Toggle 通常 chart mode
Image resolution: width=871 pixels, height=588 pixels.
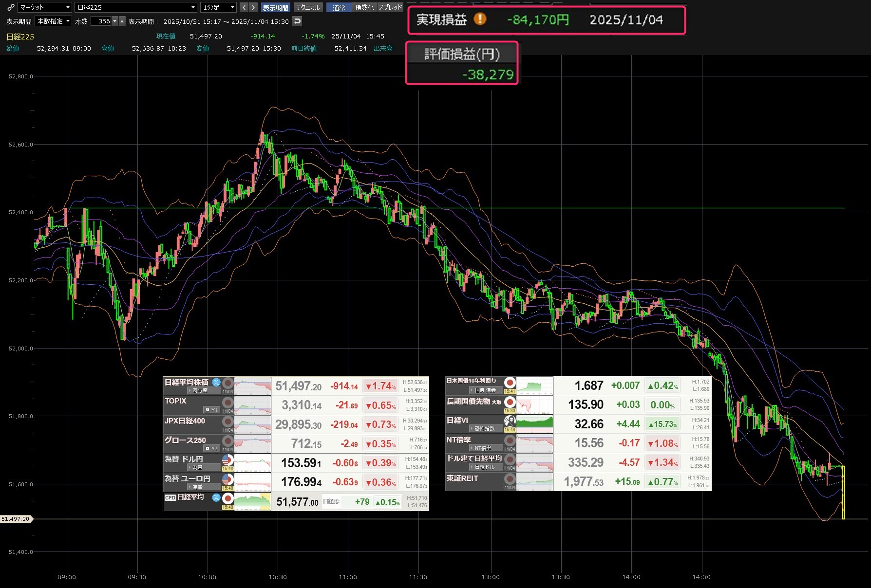339,7
